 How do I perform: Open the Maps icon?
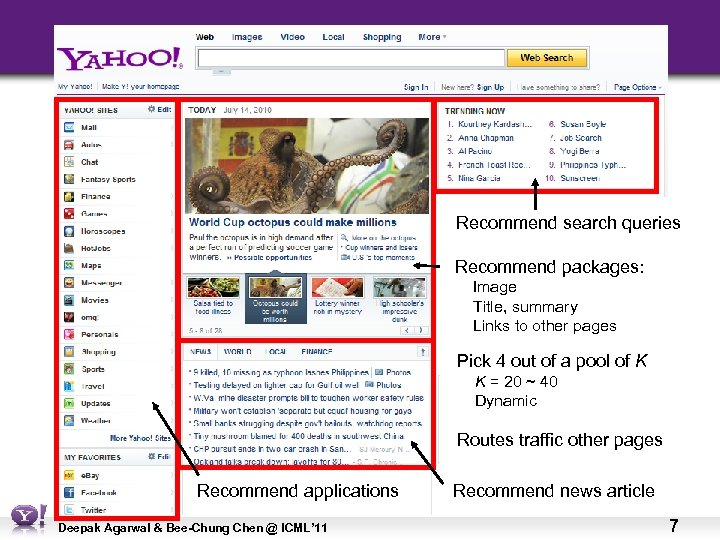69,265
